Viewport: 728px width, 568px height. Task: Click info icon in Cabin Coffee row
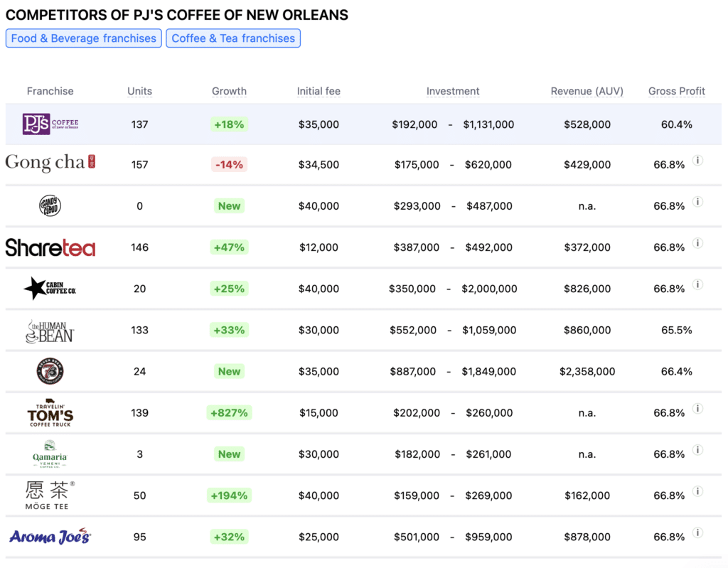pos(697,284)
